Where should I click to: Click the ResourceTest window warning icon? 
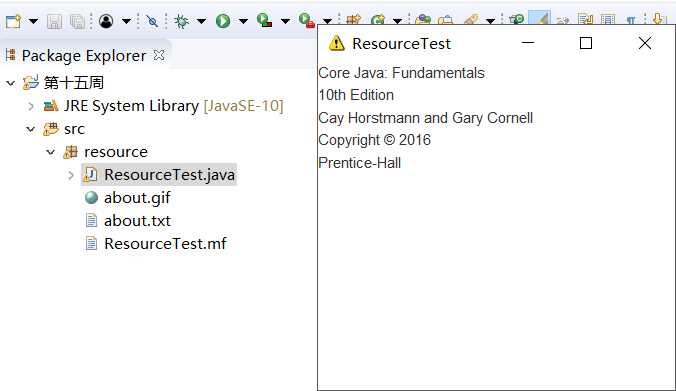336,43
